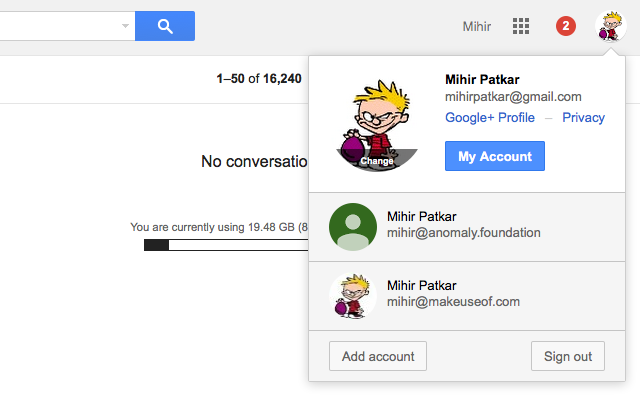Open the Google+ Profile link
Screen dimensions: 640x399
pos(490,117)
